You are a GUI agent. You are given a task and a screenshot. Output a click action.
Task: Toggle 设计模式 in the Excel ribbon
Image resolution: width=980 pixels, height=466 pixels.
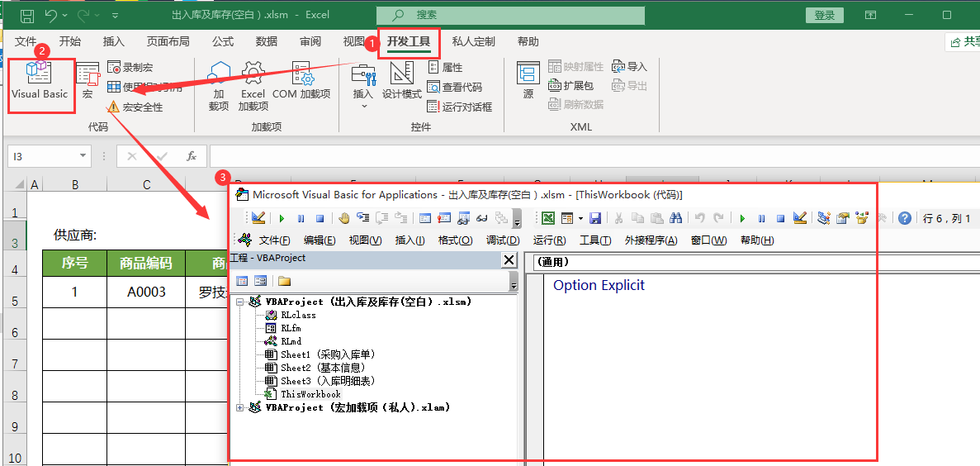click(402, 81)
